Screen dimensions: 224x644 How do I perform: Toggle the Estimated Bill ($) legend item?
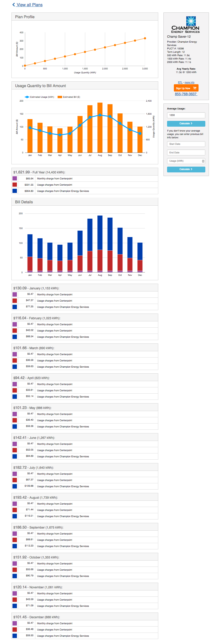[x=69, y=97]
